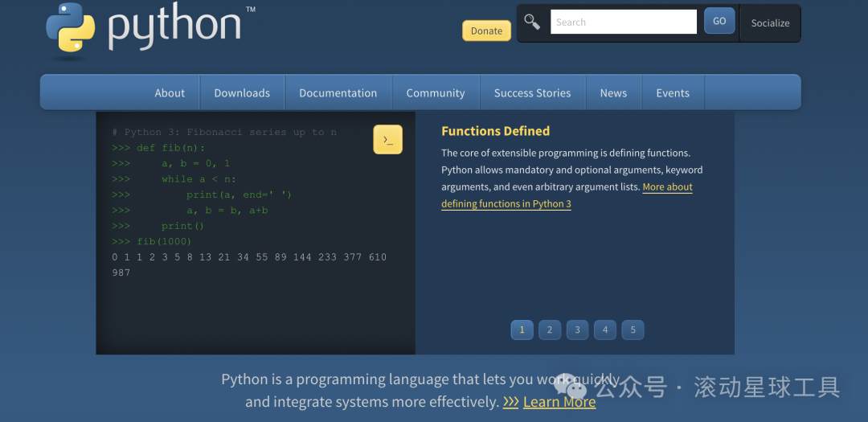This screenshot has height=422, width=868.
Task: Click the 'fib(1000)' code line
Action: point(152,241)
